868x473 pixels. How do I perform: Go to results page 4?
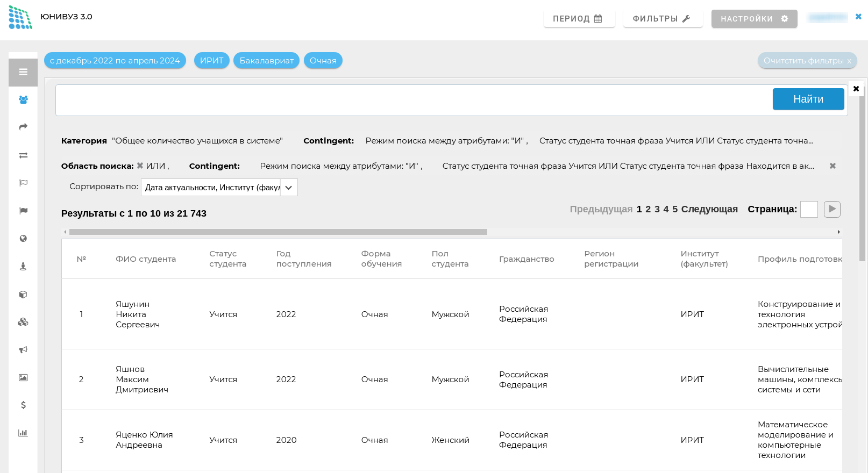(666, 209)
